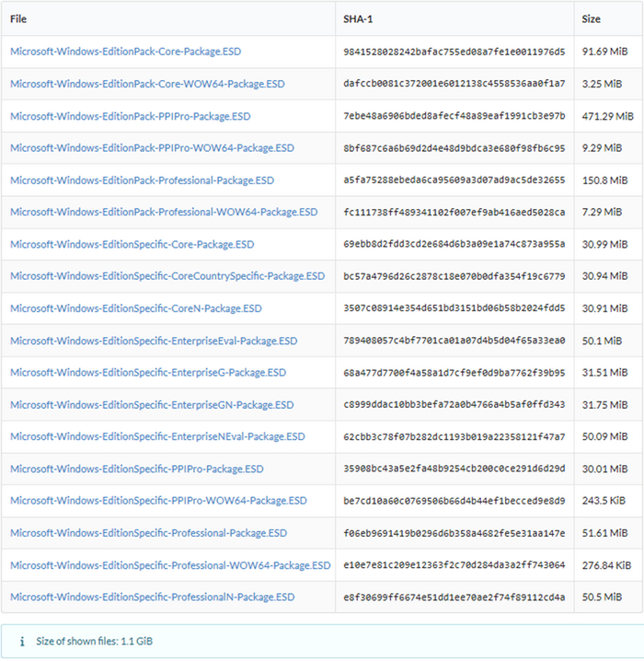
Task: Select hash starting with 8bf687c6a6b6
Action: pos(454,148)
